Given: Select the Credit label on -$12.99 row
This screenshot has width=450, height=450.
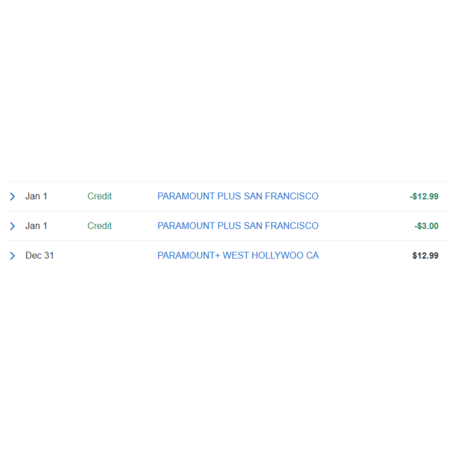Looking at the screenshot, I should click(99, 196).
